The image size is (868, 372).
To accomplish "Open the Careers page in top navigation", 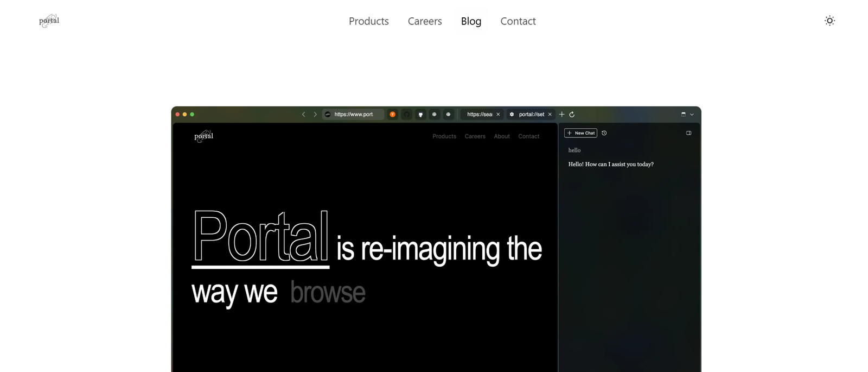I will click(425, 21).
